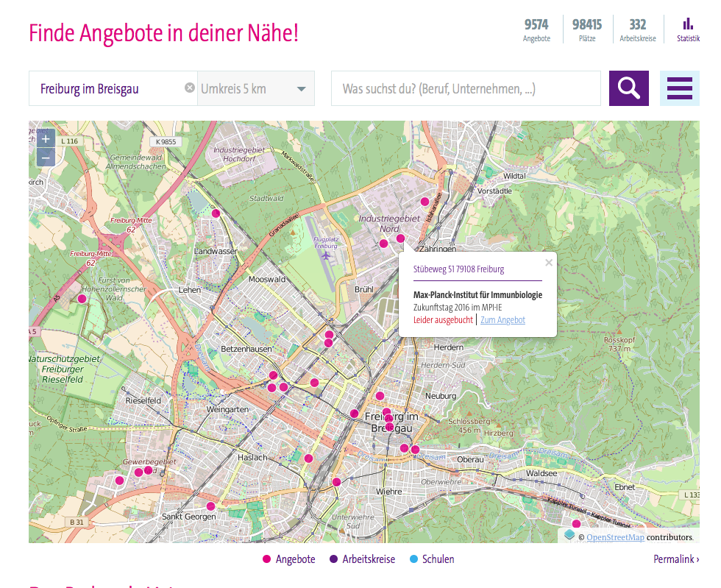This screenshot has height=588, width=721.
Task: Select the marker near Sankt Georgen
Action: pyautogui.click(x=210, y=506)
